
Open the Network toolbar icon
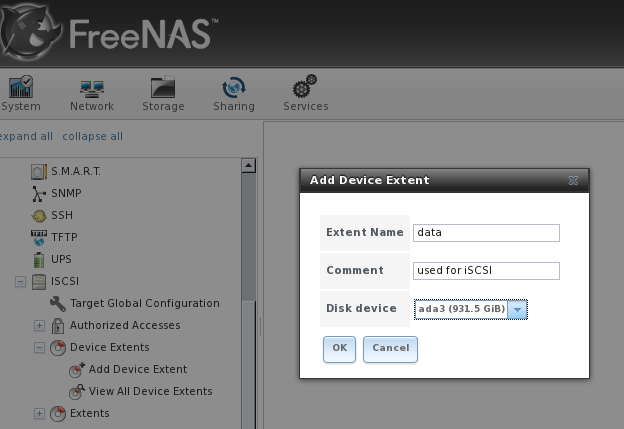(x=92, y=89)
